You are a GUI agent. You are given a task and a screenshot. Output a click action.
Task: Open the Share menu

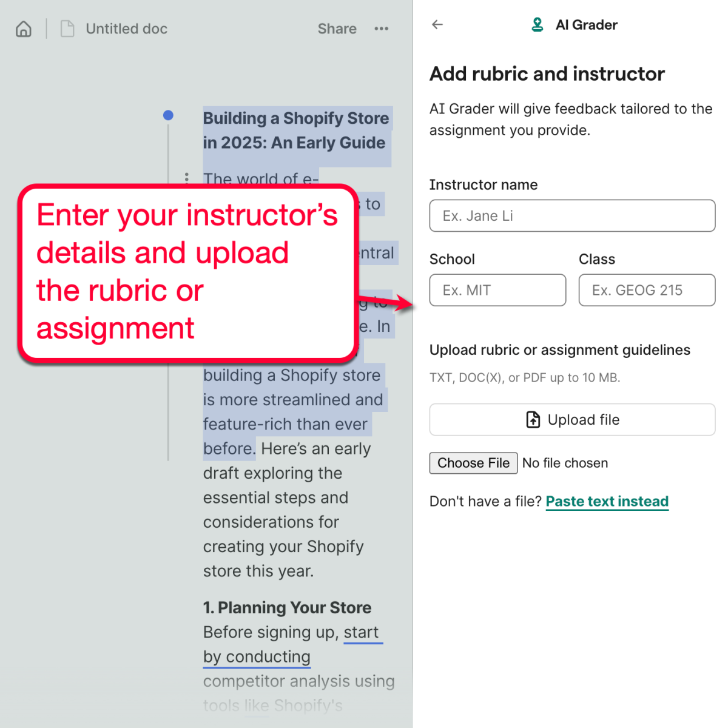click(337, 29)
